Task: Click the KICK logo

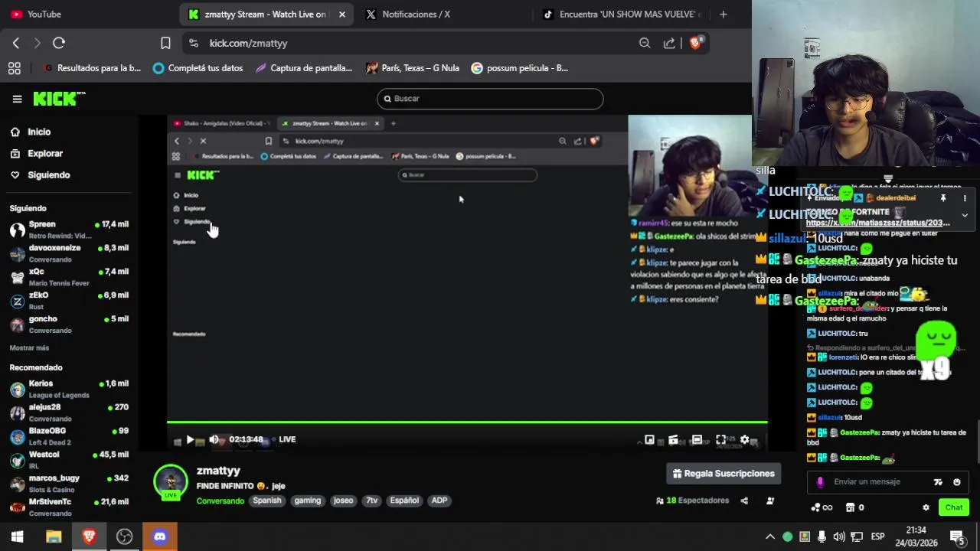Action: 58,99
